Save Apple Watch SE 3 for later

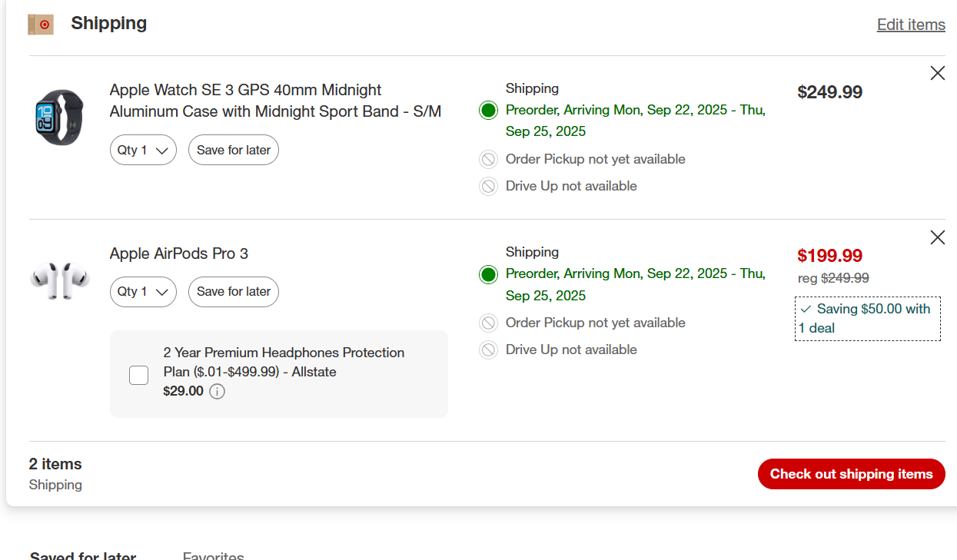234,151
